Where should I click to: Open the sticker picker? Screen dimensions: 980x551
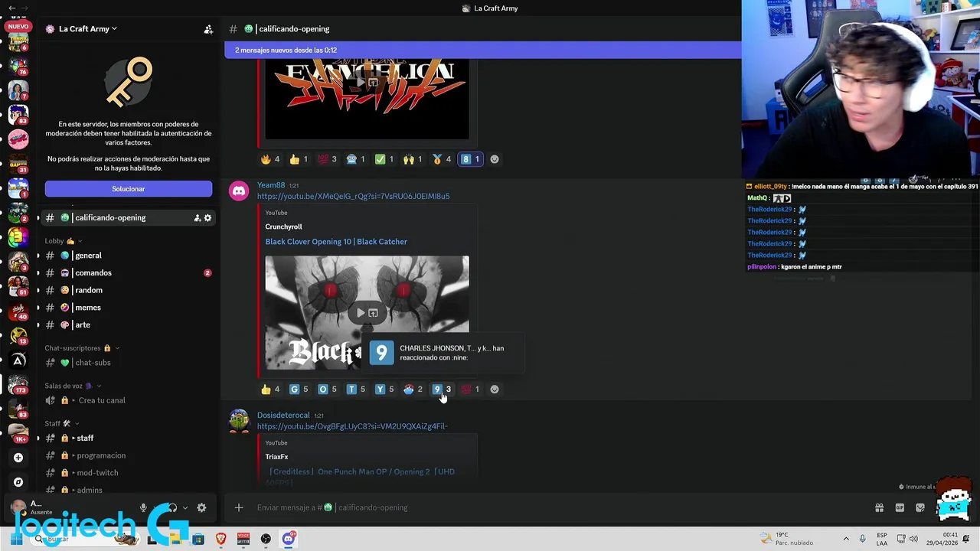point(920,507)
